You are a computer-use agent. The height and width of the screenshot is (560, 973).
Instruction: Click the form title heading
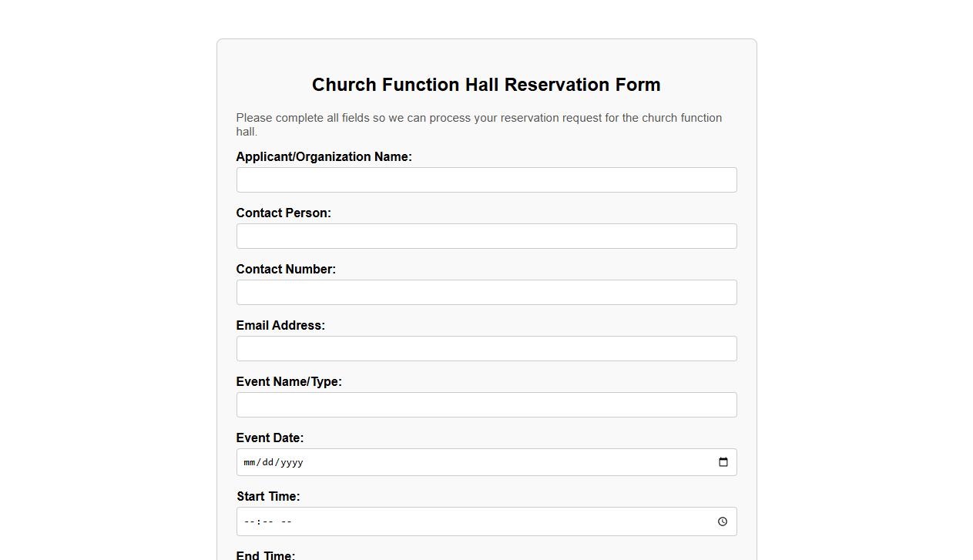point(486,85)
